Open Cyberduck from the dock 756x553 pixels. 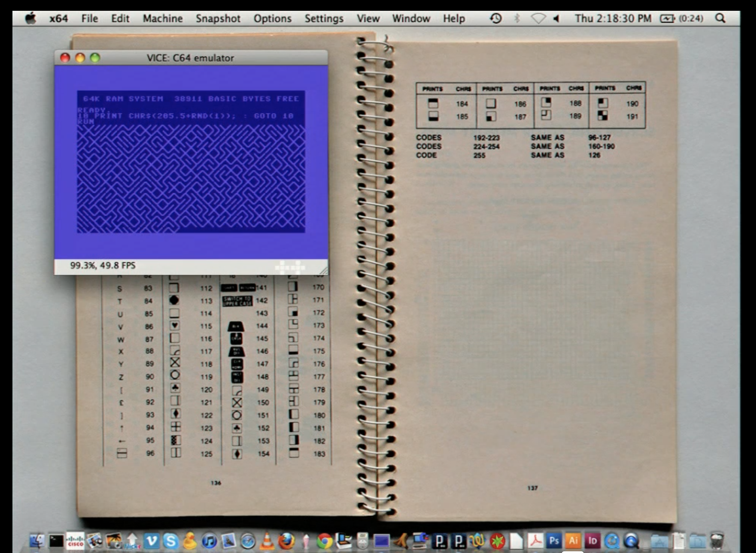click(190, 541)
